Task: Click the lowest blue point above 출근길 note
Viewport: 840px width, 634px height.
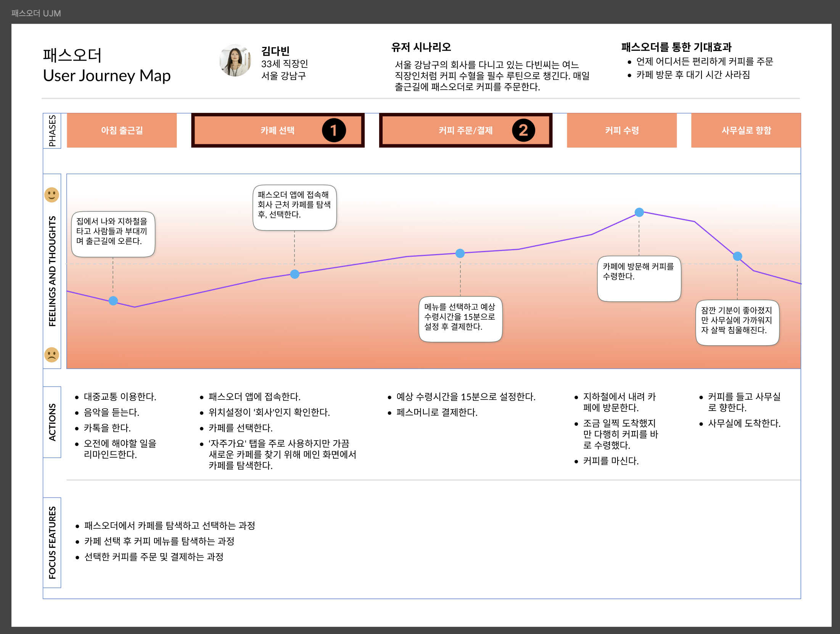Action: 113,301
